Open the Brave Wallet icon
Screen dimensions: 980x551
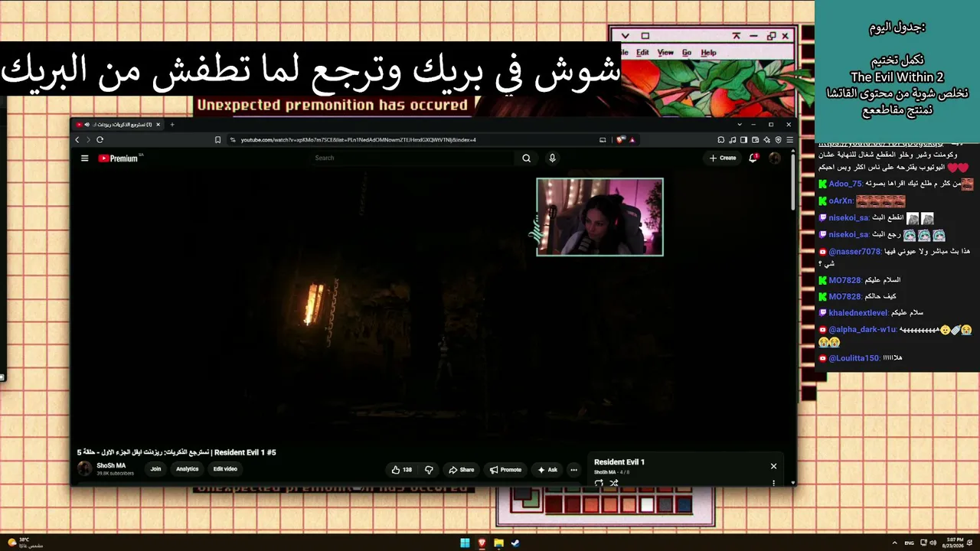coord(756,140)
